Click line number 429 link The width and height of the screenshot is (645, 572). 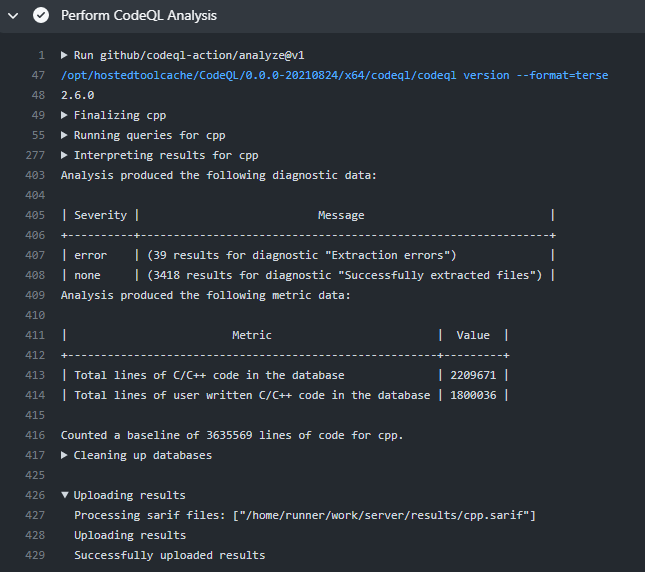click(x=34, y=555)
